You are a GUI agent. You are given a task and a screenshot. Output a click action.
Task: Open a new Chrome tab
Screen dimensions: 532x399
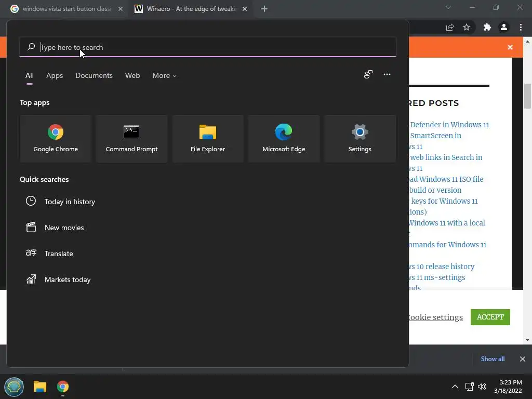click(x=264, y=9)
